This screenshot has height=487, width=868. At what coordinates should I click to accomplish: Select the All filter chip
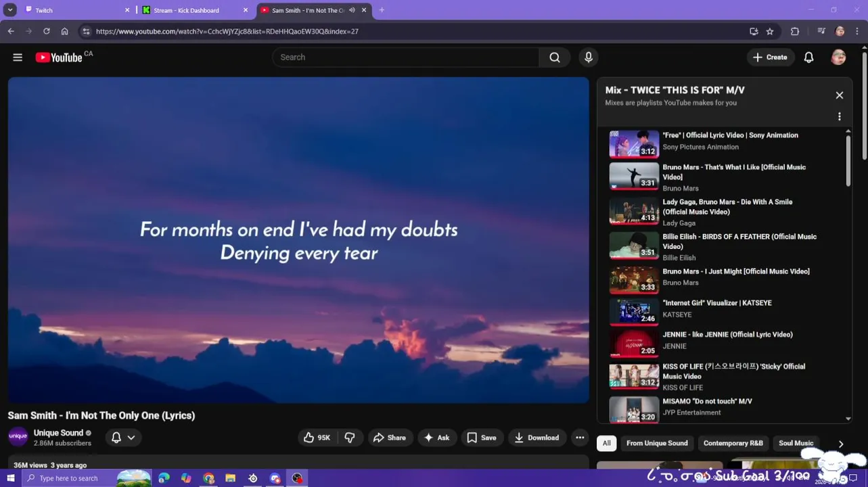pyautogui.click(x=607, y=444)
